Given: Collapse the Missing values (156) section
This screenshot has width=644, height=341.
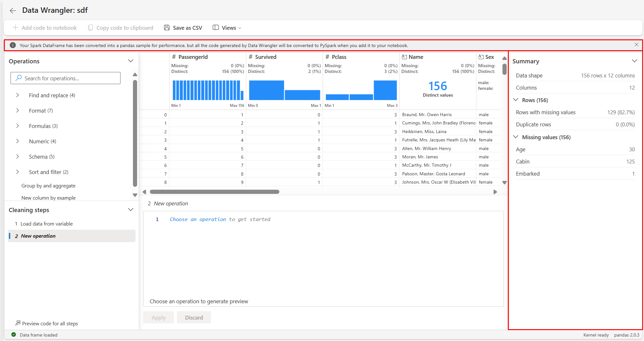Looking at the screenshot, I should click(516, 137).
